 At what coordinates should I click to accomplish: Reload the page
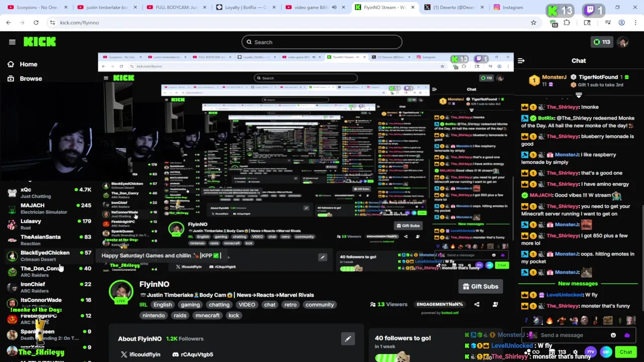point(36,23)
